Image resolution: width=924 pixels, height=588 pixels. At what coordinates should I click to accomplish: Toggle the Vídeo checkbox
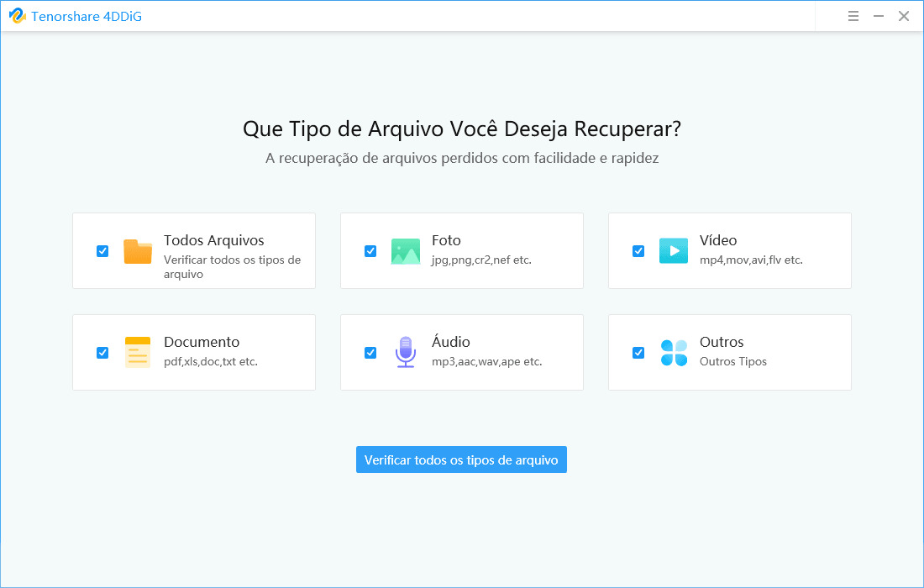(x=638, y=251)
